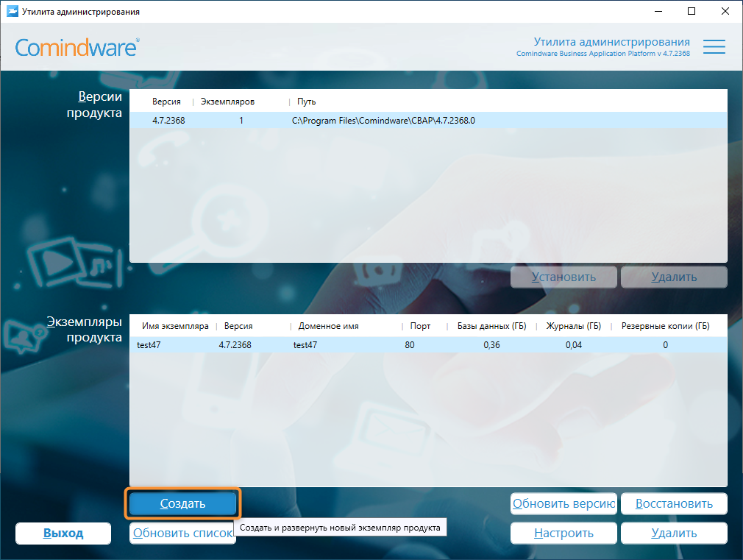
Task: Click the Экземпляры продукта label
Action: coord(85,330)
